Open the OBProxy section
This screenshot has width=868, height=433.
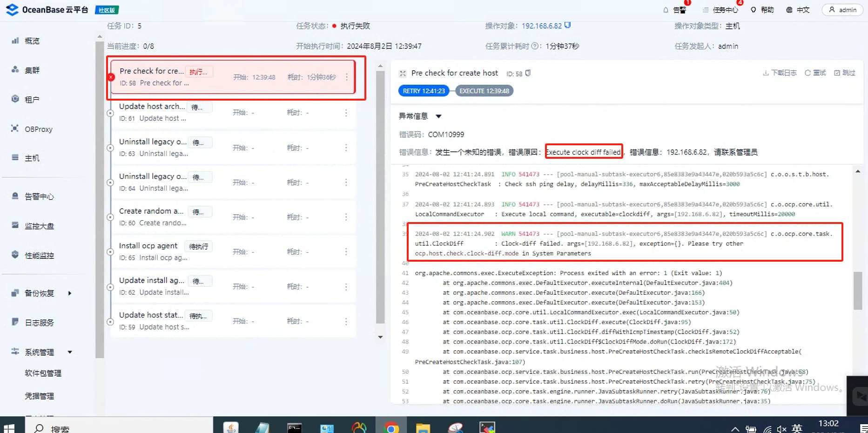tap(32, 129)
